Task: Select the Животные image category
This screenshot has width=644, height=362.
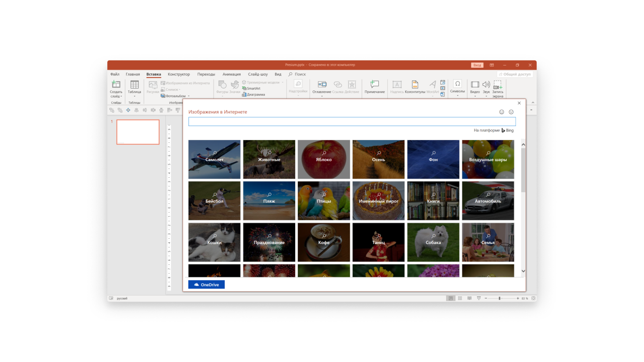Action: coord(269,159)
